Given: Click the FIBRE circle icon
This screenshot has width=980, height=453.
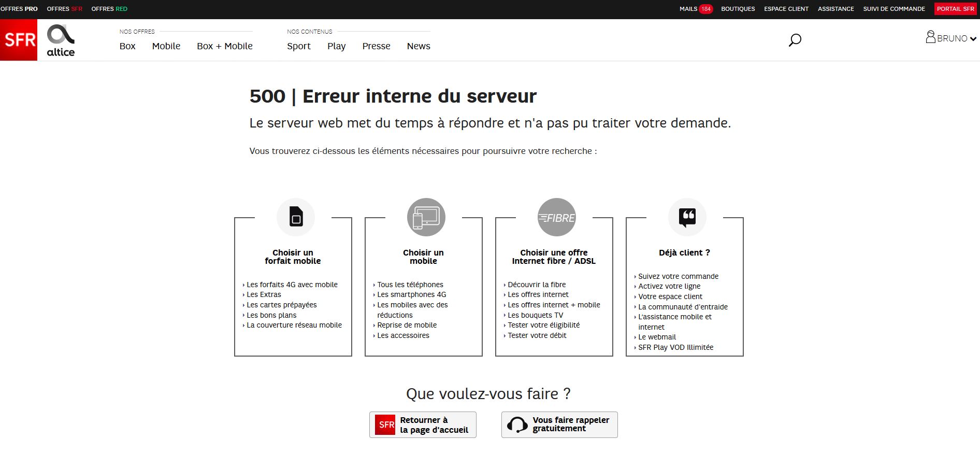Looking at the screenshot, I should [556, 217].
